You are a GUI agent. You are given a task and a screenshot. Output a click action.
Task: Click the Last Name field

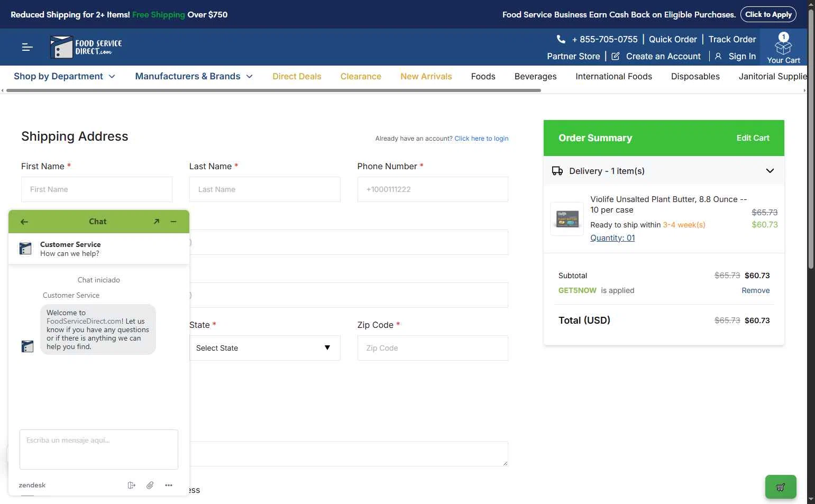point(264,189)
